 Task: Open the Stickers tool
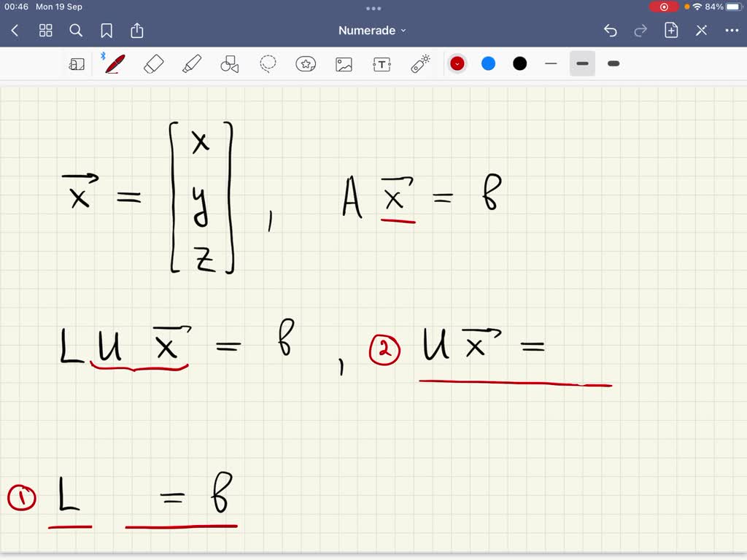click(306, 63)
